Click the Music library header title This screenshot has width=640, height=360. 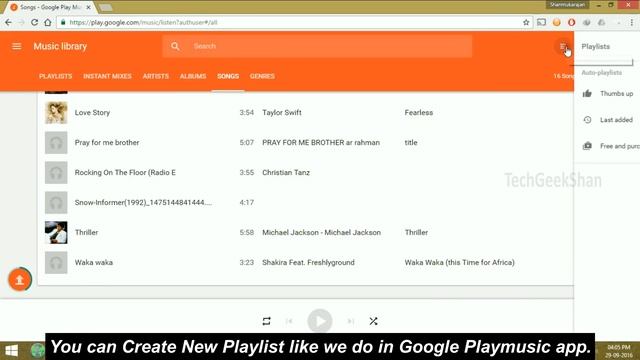point(60,47)
